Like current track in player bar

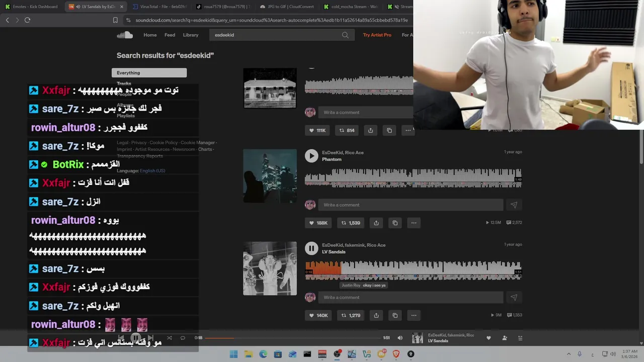pos(489,338)
